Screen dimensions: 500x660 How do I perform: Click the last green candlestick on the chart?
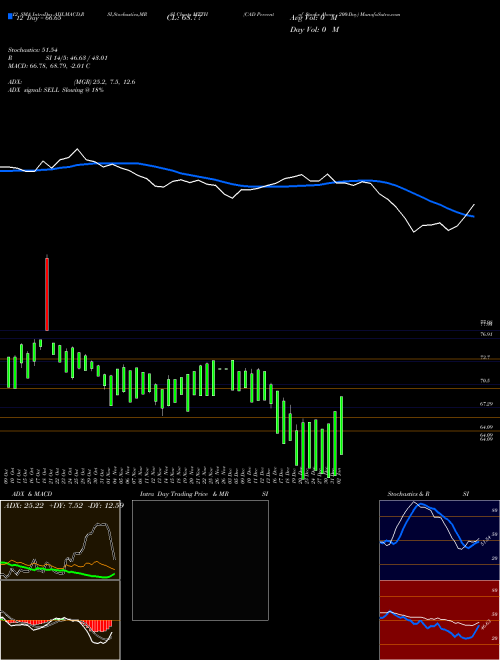click(341, 425)
